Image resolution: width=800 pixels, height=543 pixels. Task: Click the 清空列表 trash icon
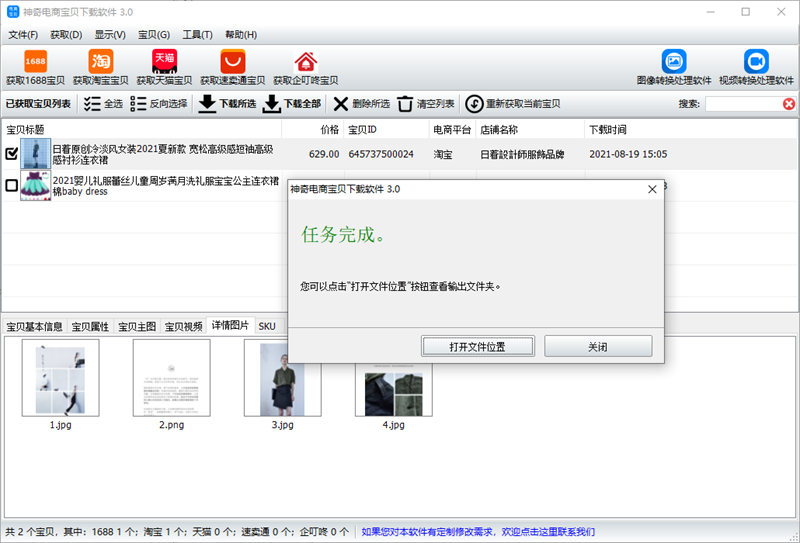click(405, 104)
